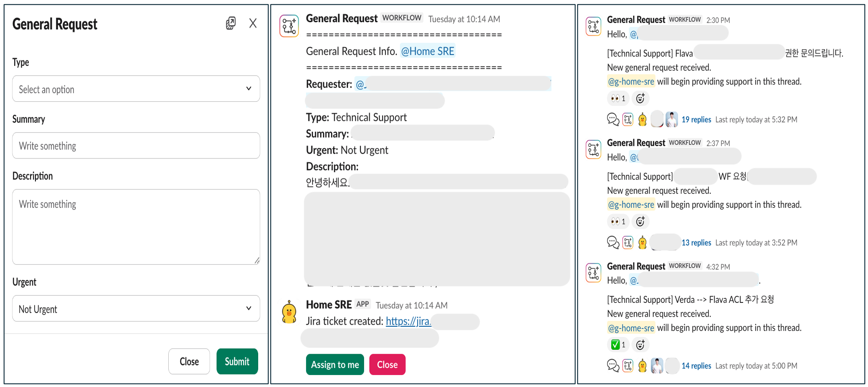Expand the Type select an option dropdown
Viewport: 868px width, 387px height.
point(136,89)
